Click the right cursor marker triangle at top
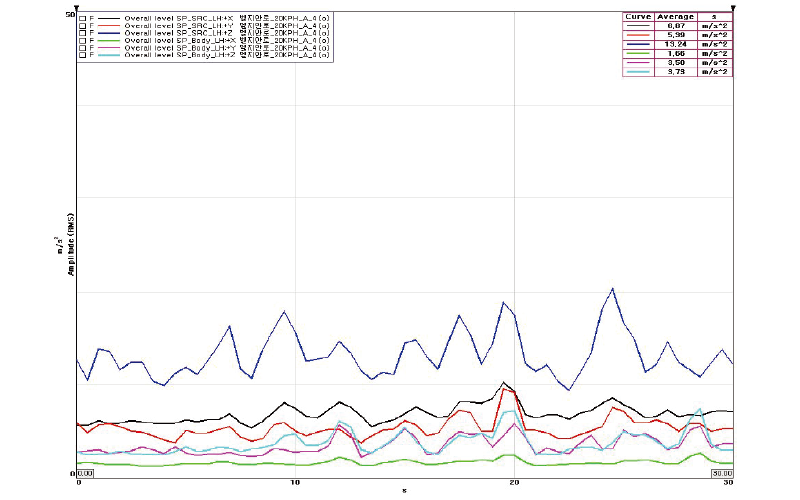This screenshot has height=500, width=800. (x=734, y=9)
